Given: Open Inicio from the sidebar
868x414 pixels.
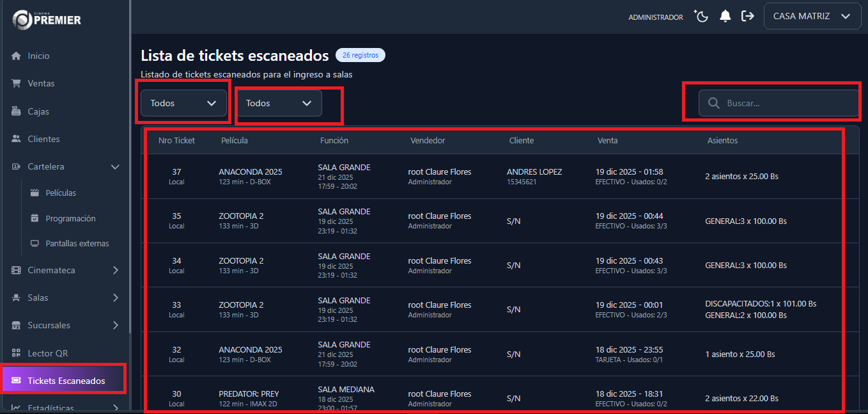Looking at the screenshot, I should (x=38, y=56).
